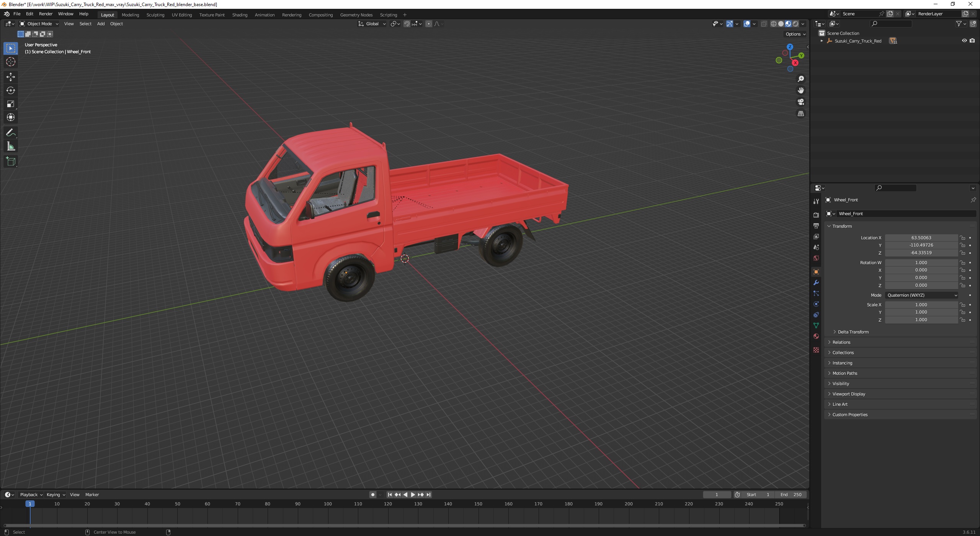The width and height of the screenshot is (980, 536).
Task: Click the auto-keying record button
Action: click(x=372, y=495)
